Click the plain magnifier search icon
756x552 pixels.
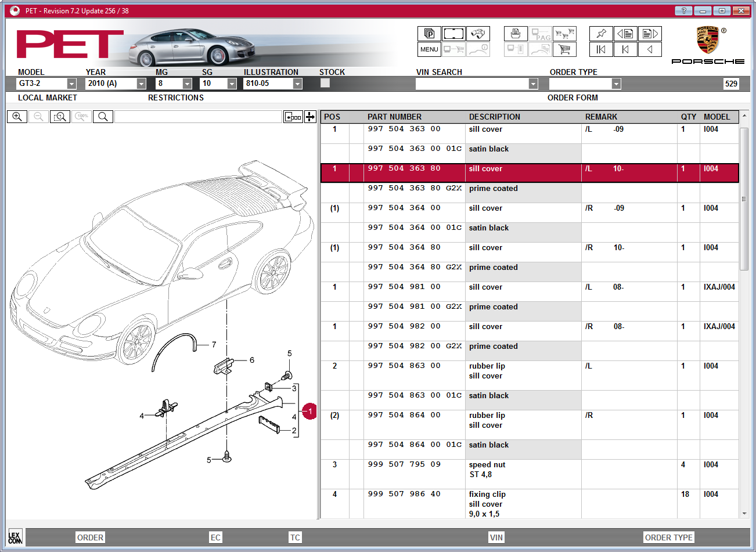[103, 117]
